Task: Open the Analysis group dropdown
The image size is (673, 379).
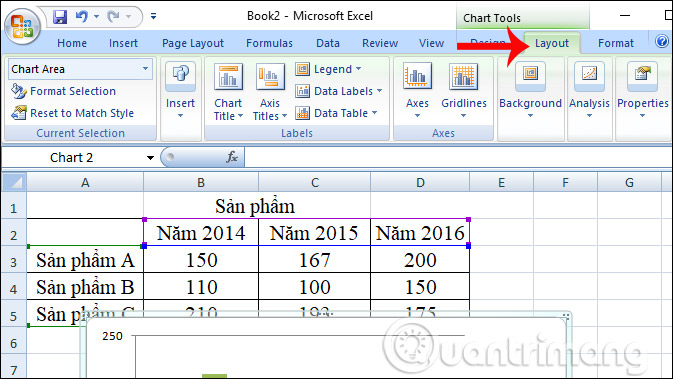Action: tap(589, 91)
